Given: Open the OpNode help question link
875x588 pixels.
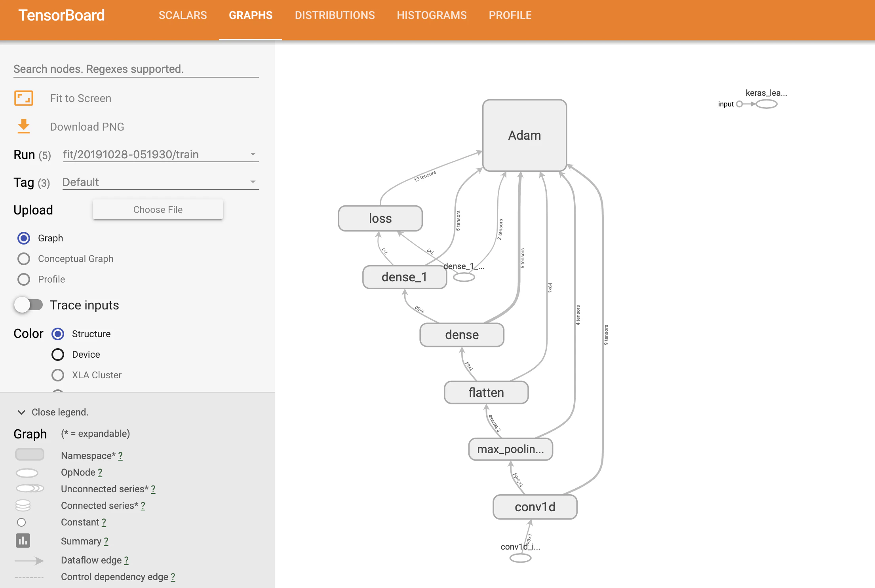Looking at the screenshot, I should [x=100, y=472].
